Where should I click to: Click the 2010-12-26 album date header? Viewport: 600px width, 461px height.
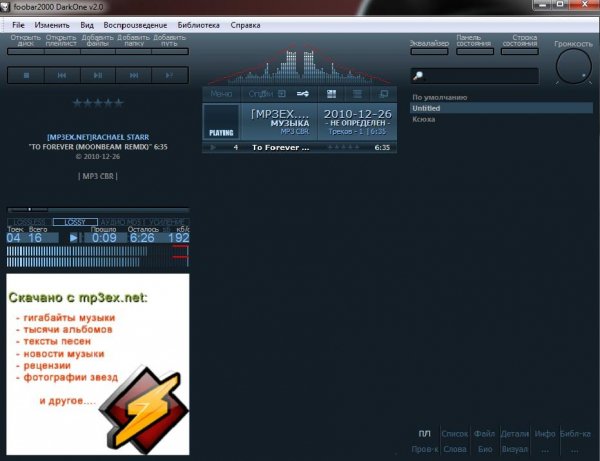coord(358,114)
